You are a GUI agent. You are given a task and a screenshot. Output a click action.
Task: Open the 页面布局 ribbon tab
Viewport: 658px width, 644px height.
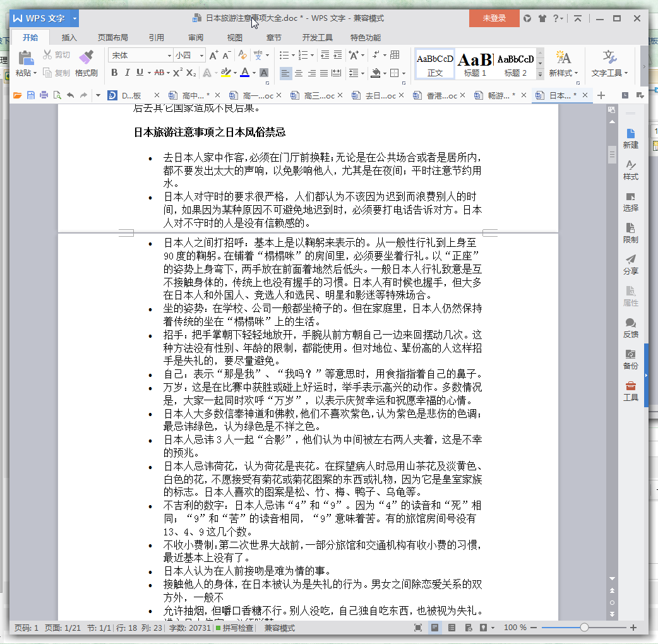(x=113, y=37)
